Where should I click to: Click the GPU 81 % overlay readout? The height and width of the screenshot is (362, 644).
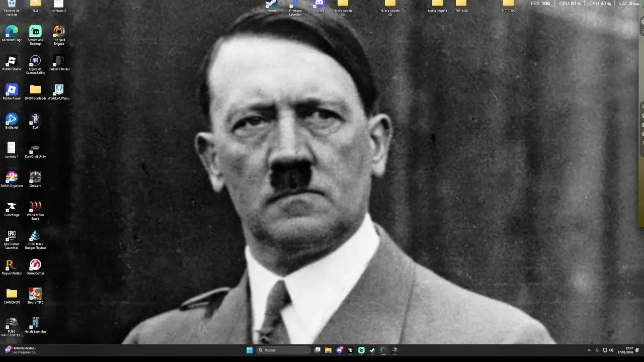coord(570,4)
